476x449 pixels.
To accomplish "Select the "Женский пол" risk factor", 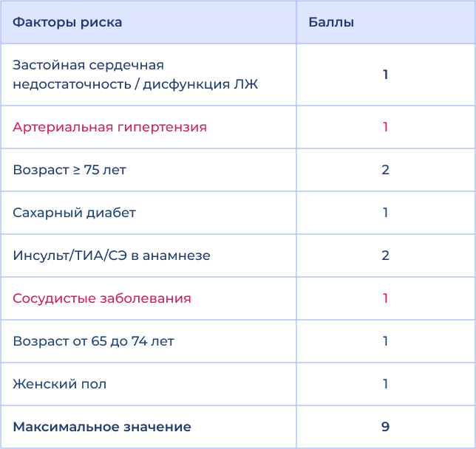I will (60, 384).
